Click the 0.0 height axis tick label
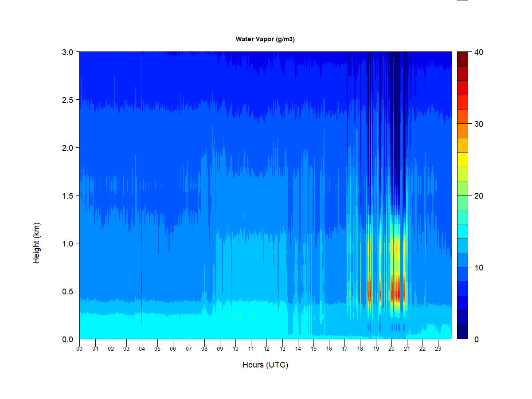The width and height of the screenshot is (532, 399). [x=67, y=339]
